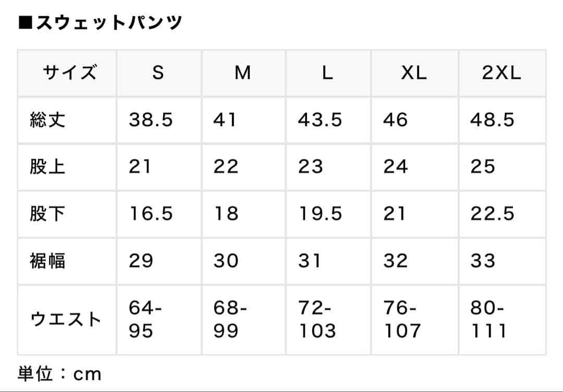Click the L size column header
Viewport: 563px width, 392px height.
click(327, 73)
